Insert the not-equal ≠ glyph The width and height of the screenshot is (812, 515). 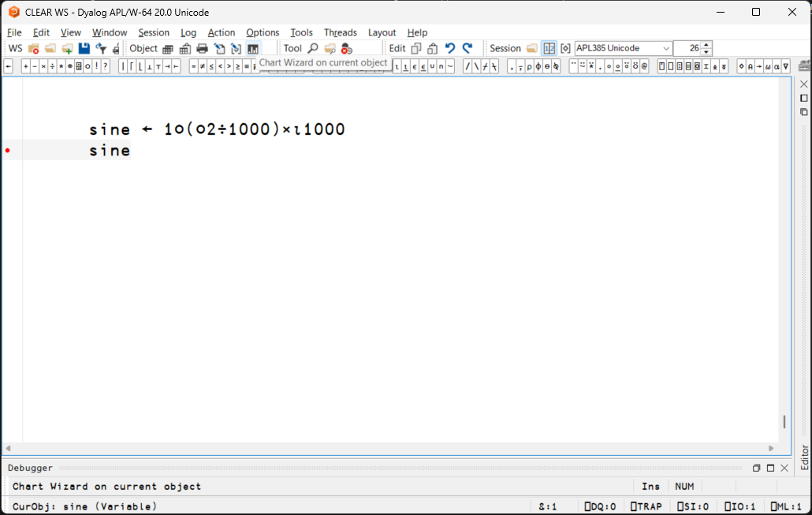[203, 66]
